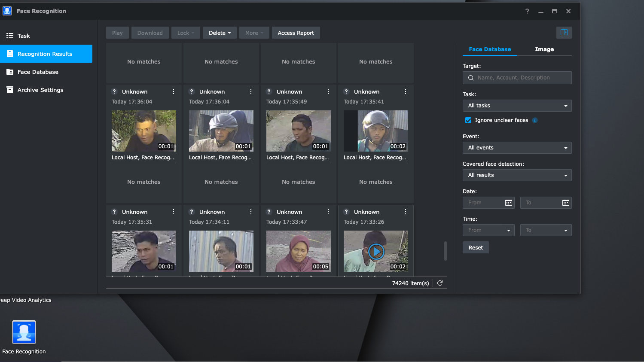The image size is (644, 362).
Task: Open the From date calendar picker
Action: tap(509, 203)
